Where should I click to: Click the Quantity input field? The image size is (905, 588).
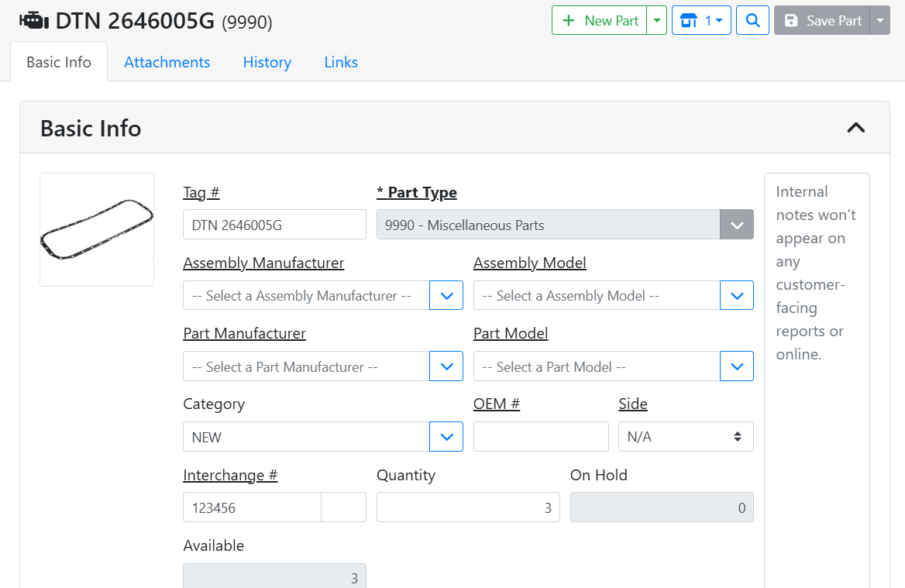click(x=467, y=507)
